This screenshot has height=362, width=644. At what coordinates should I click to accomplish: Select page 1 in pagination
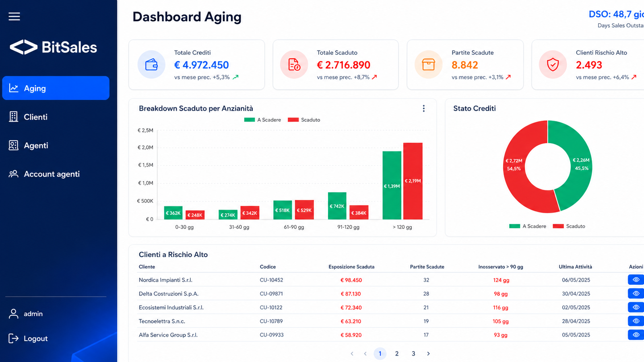380,354
